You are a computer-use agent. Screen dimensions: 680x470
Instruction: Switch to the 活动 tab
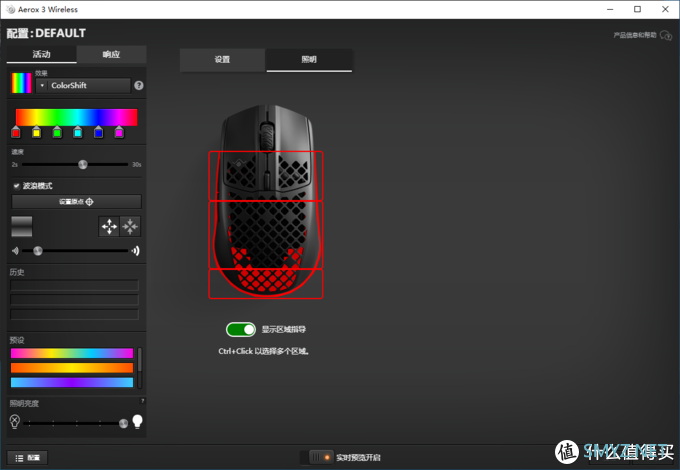[x=42, y=54]
